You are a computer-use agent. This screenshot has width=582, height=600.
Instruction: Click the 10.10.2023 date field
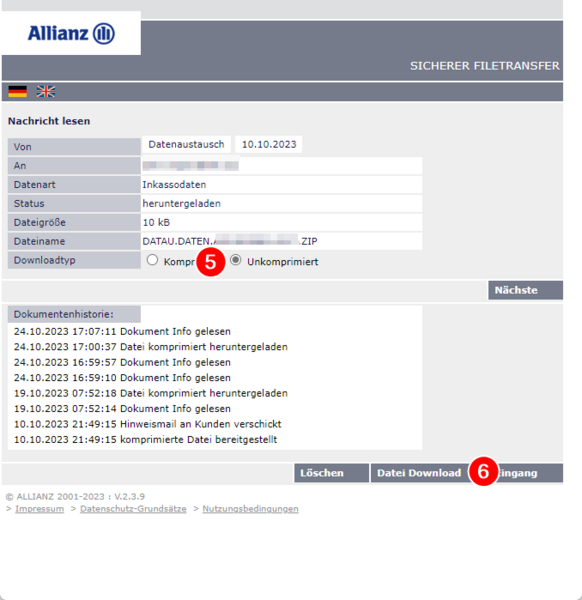click(x=269, y=144)
